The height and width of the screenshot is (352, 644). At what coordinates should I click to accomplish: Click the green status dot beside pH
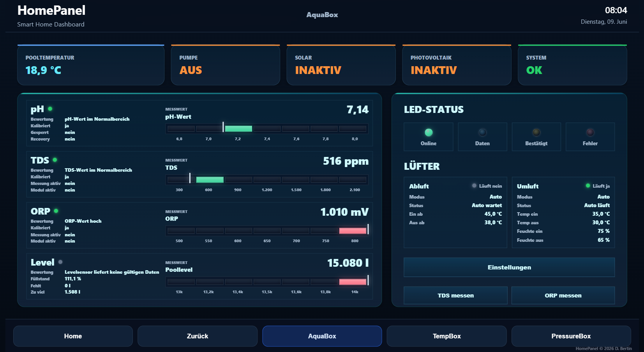(x=50, y=109)
